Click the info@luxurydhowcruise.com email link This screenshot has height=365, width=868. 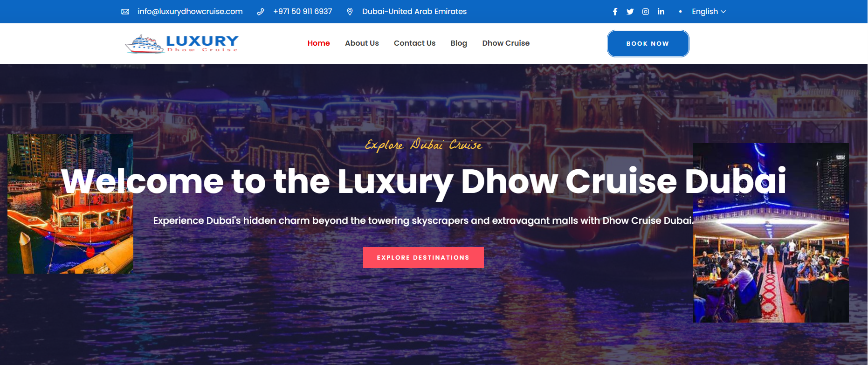tap(190, 12)
